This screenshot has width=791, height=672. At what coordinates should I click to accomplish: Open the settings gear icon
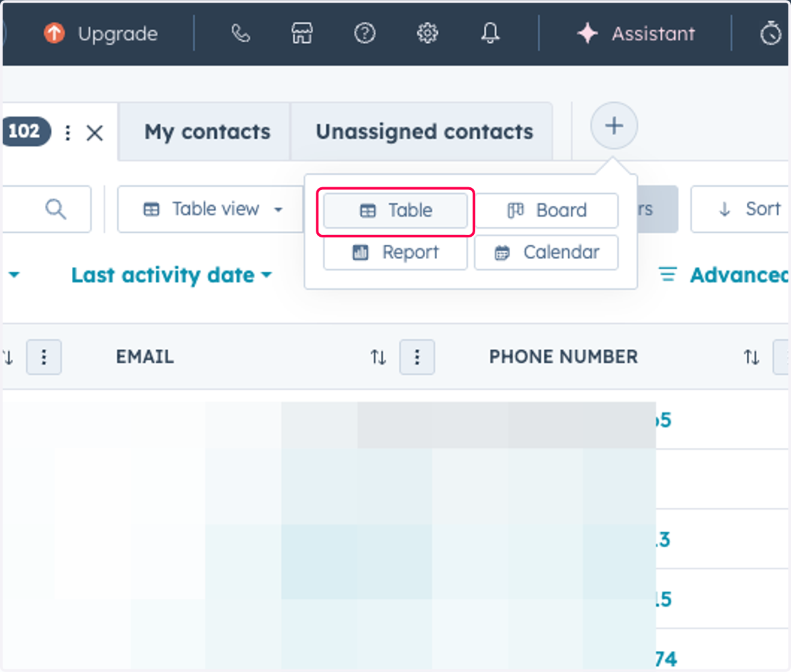tap(427, 33)
